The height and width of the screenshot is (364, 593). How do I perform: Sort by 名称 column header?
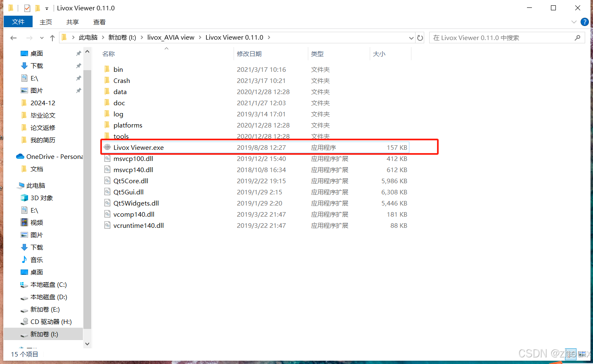pyautogui.click(x=109, y=54)
